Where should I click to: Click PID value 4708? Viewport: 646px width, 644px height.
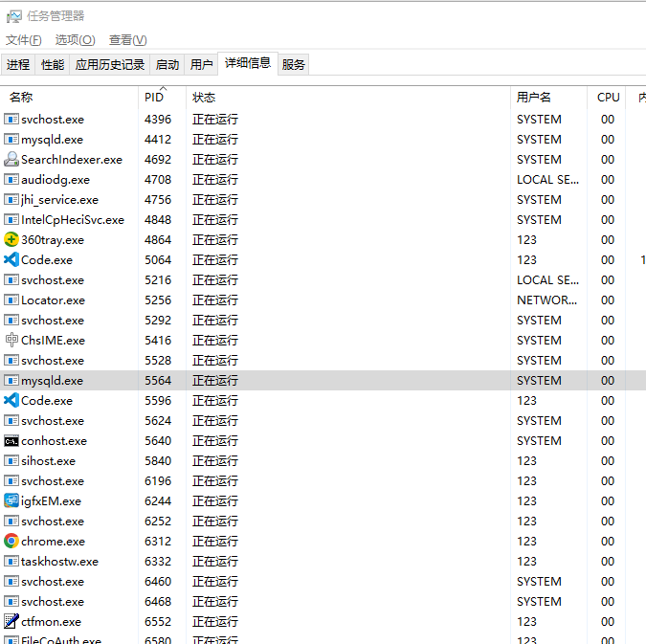coord(158,180)
